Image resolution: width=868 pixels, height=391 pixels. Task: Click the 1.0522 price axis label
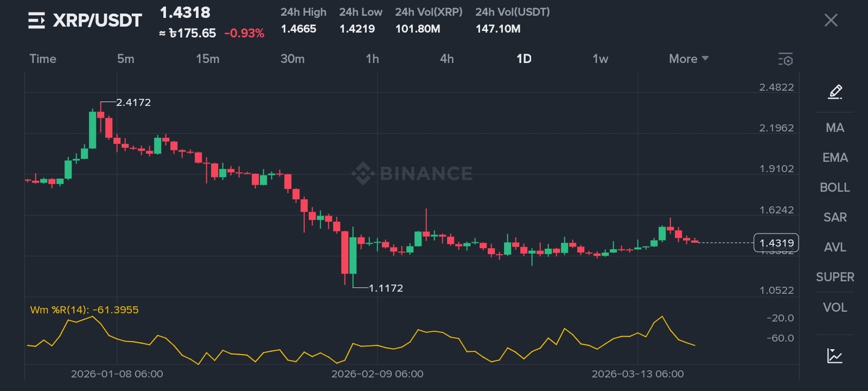(x=776, y=290)
